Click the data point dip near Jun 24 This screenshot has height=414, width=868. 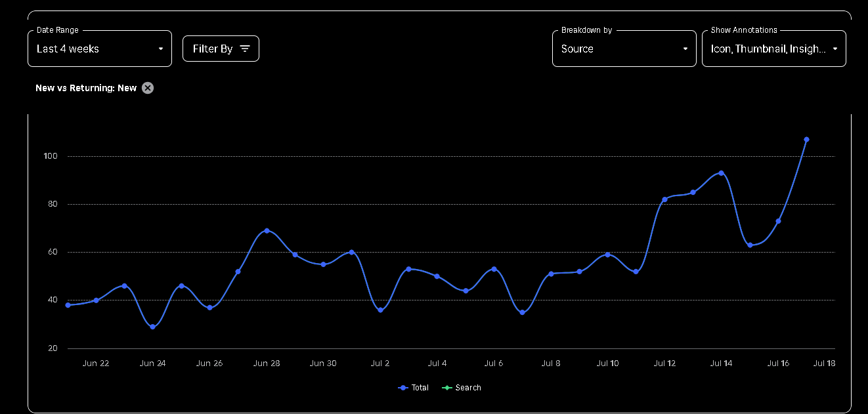click(152, 326)
